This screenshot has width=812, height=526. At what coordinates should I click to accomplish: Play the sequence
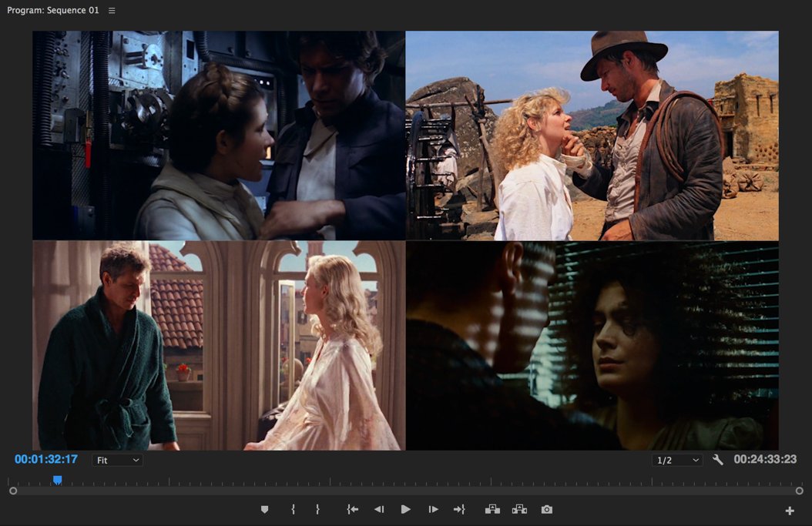405,510
